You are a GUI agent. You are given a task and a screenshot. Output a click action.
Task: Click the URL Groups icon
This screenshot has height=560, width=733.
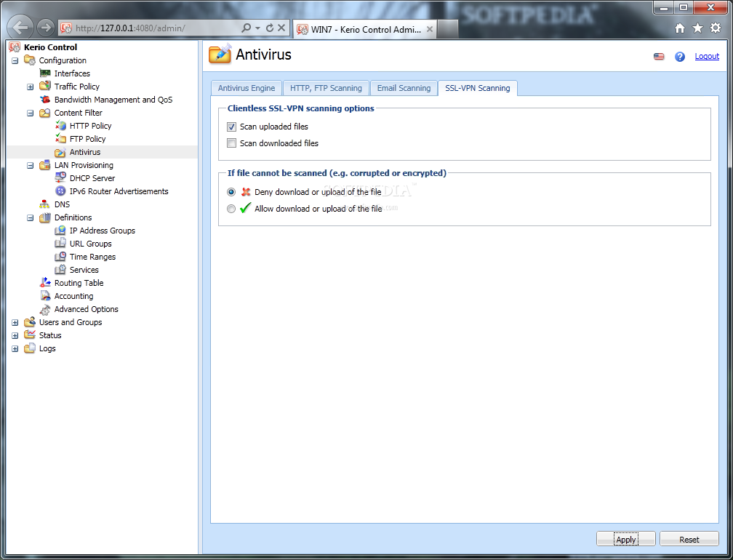(60, 244)
